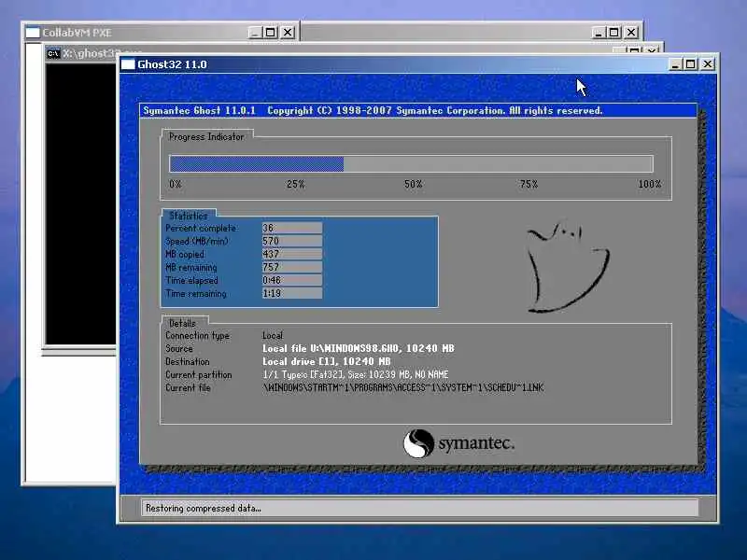Minimize the untitled background window at right

tap(598, 33)
